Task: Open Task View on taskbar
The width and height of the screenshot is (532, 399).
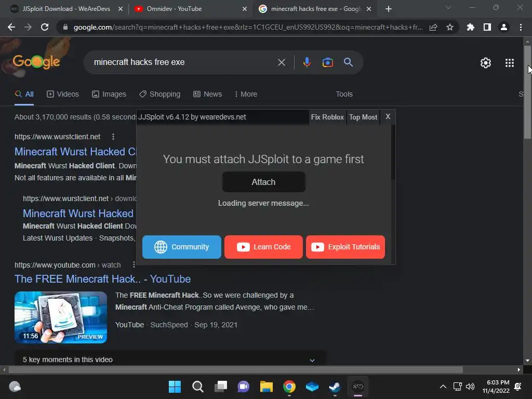Action: coord(220,387)
